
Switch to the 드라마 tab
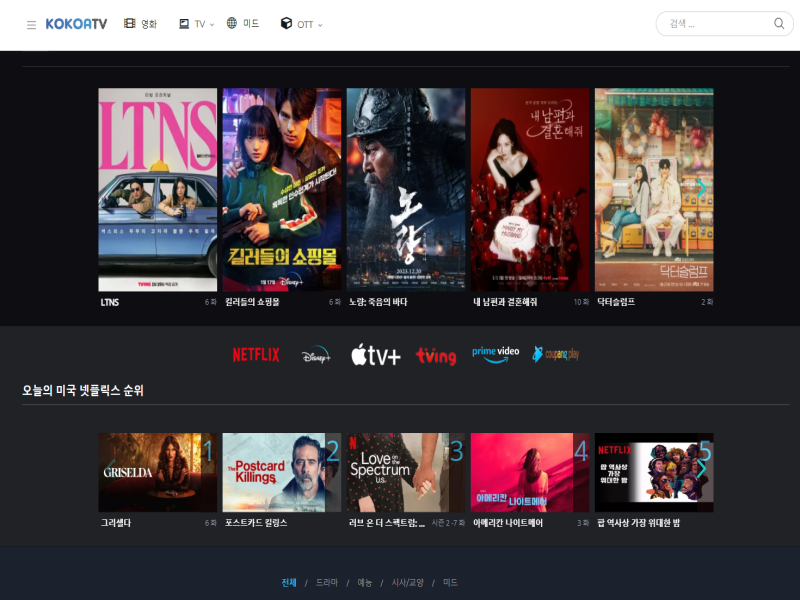pos(327,582)
